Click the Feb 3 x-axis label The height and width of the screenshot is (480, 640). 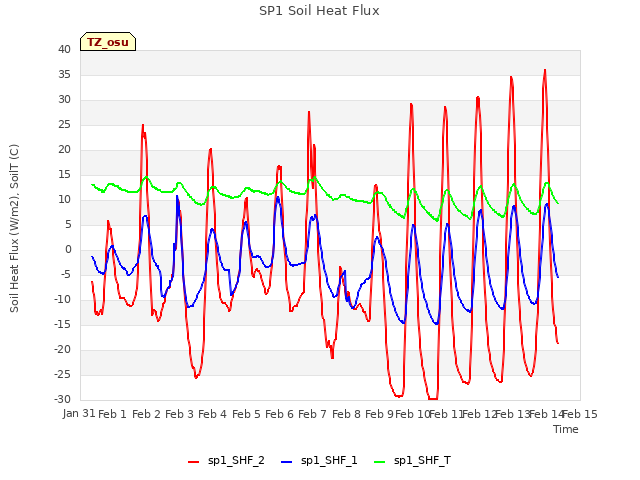click(179, 414)
